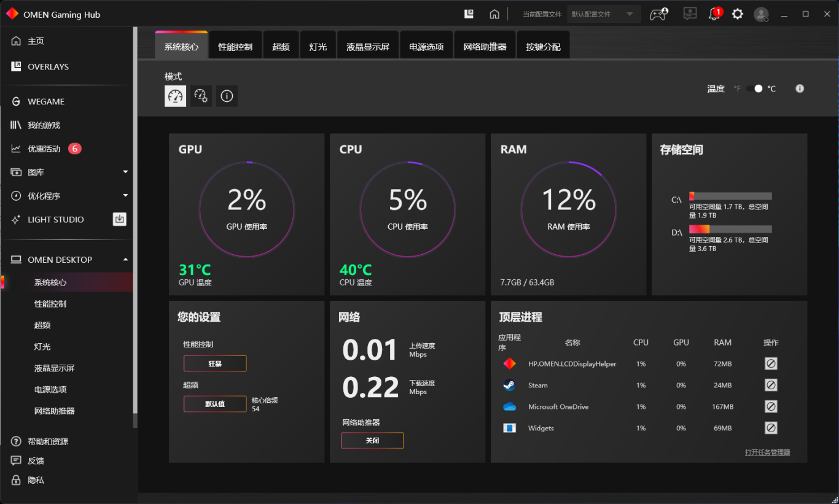The image size is (839, 504).
Task: Stop the HP.OMEN.LCDDisplayHelper process
Action: pyautogui.click(x=771, y=363)
